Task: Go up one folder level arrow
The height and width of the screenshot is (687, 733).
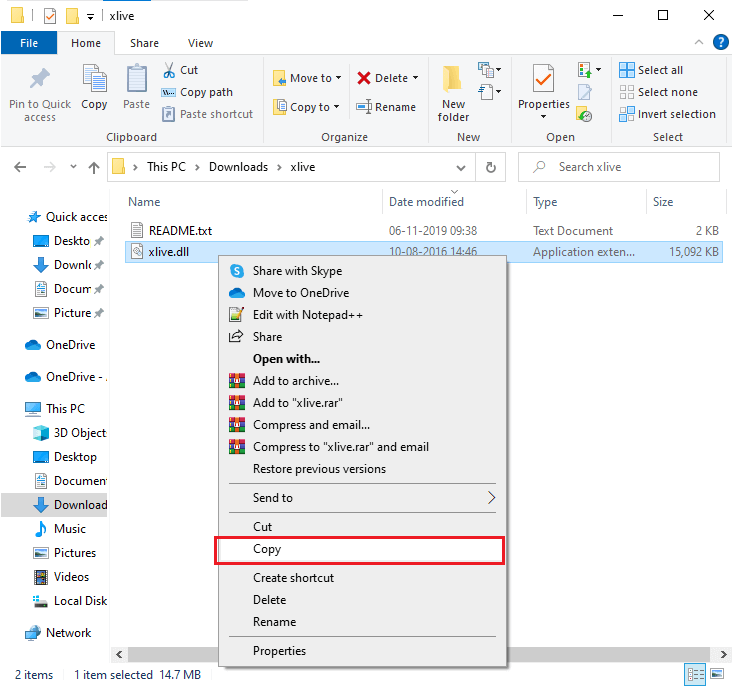Action: point(94,167)
